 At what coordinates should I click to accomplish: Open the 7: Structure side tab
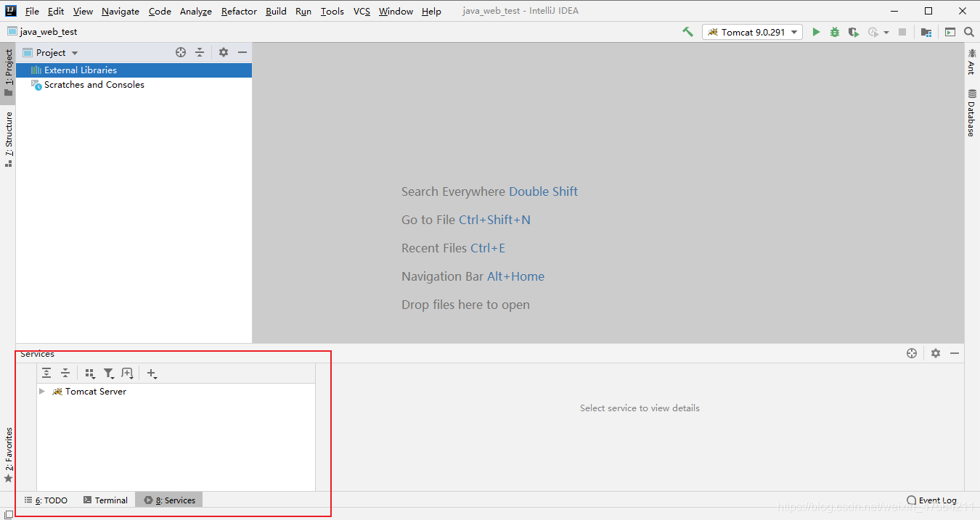click(x=8, y=139)
